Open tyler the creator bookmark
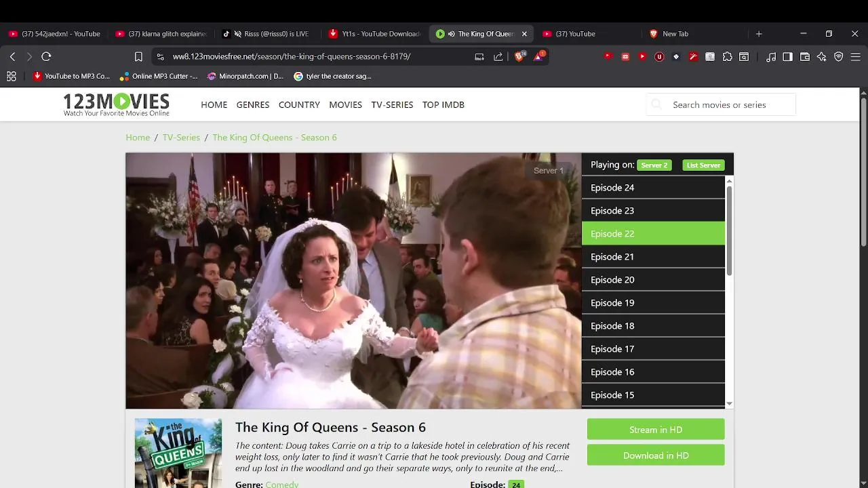This screenshot has width=868, height=488. pos(332,77)
